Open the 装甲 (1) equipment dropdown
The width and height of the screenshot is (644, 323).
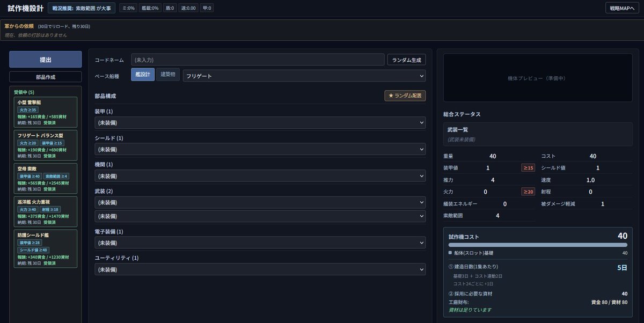(x=260, y=123)
